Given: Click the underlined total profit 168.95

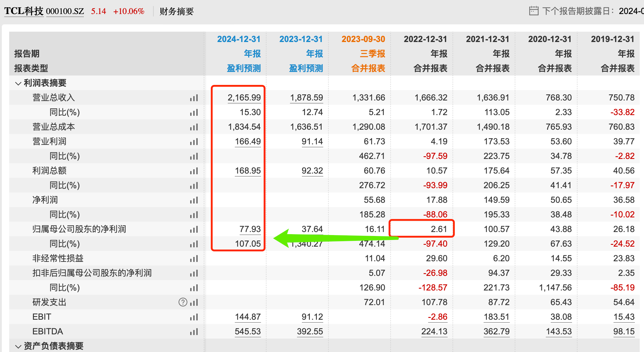Looking at the screenshot, I should (x=248, y=171).
